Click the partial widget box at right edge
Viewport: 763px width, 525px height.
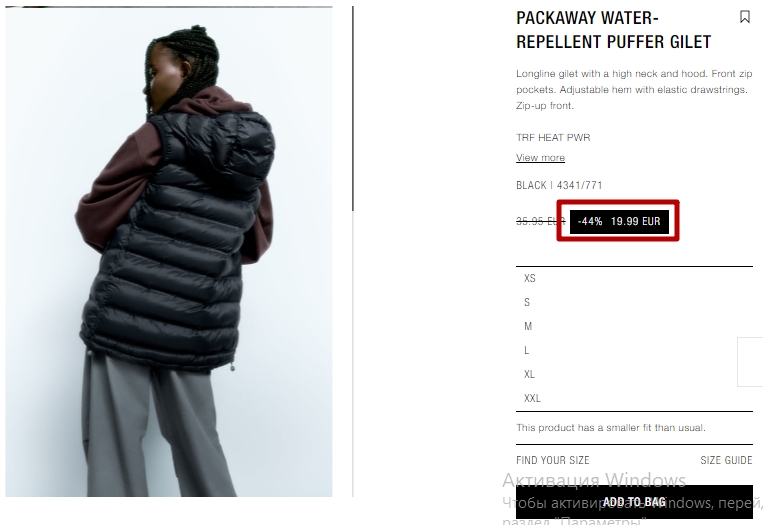pos(750,362)
